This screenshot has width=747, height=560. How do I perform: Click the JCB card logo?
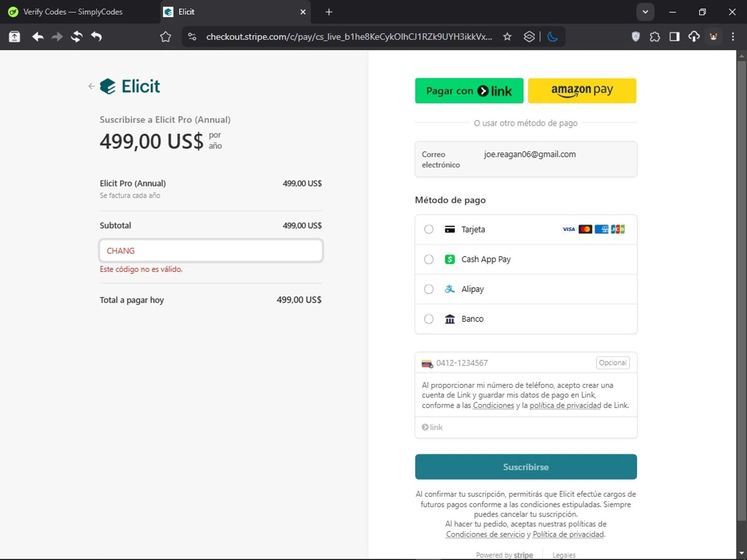click(x=618, y=229)
